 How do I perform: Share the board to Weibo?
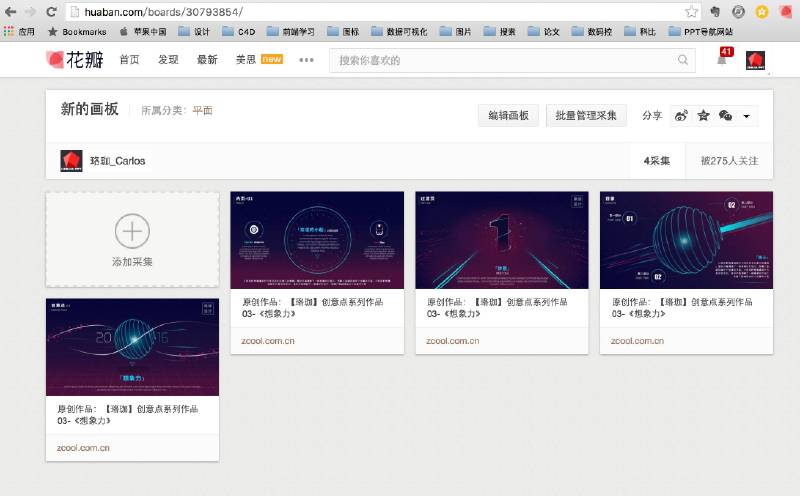[681, 116]
